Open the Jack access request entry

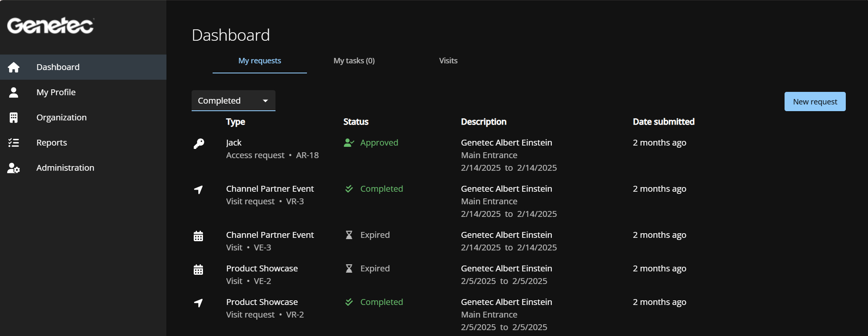tap(234, 143)
